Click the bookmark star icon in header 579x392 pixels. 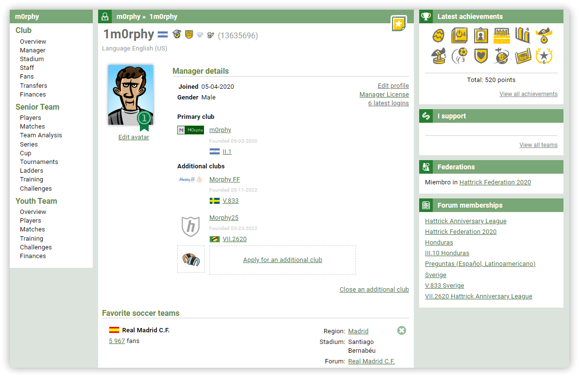[399, 24]
